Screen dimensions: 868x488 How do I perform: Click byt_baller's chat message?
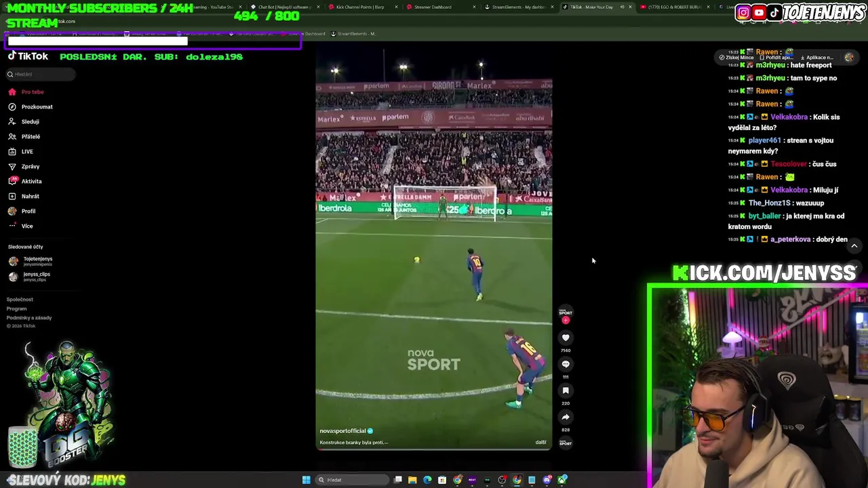coord(786,222)
